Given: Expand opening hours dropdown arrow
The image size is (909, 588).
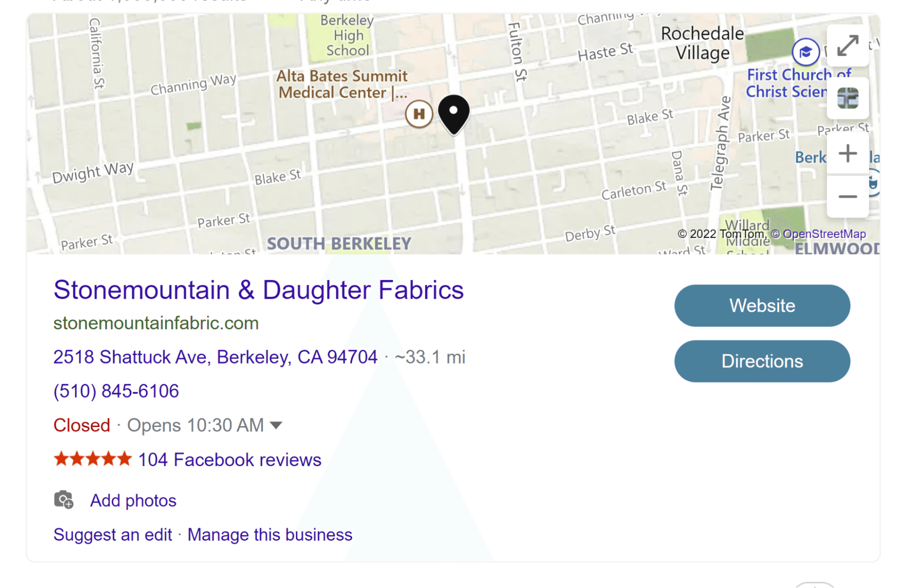Looking at the screenshot, I should coord(276,425).
